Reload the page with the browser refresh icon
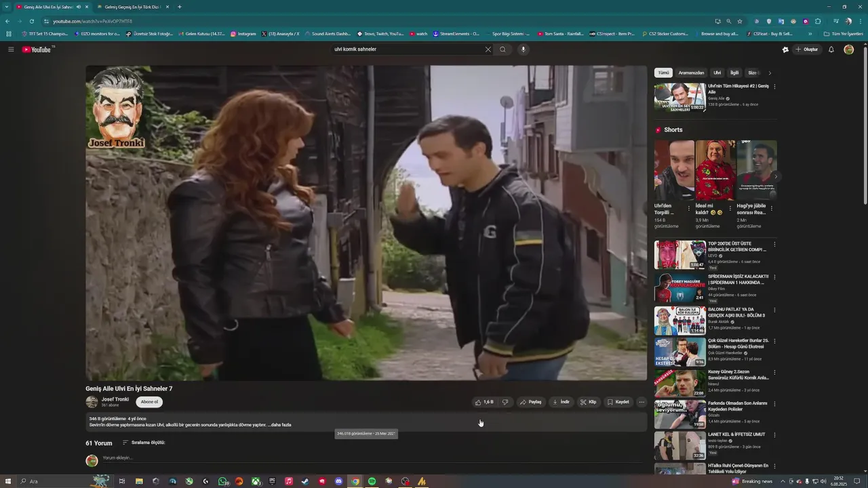This screenshot has height=488, width=868. pyautogui.click(x=31, y=21)
